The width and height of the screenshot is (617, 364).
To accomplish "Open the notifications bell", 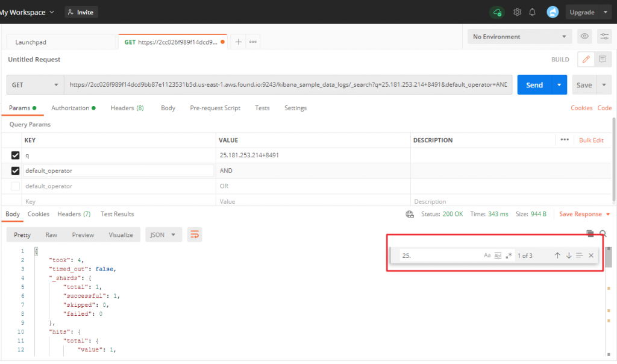I will (x=533, y=12).
